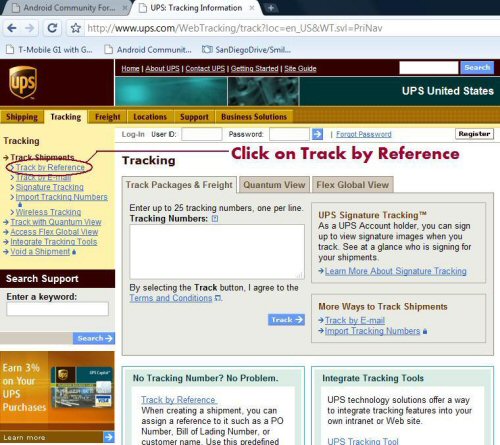Switch to the Quantum View tab
This screenshot has height=445, width=500.
(274, 185)
